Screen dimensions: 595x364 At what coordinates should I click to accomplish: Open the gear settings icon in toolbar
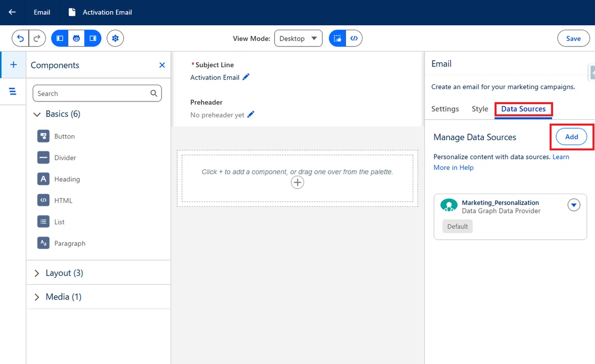tap(116, 38)
